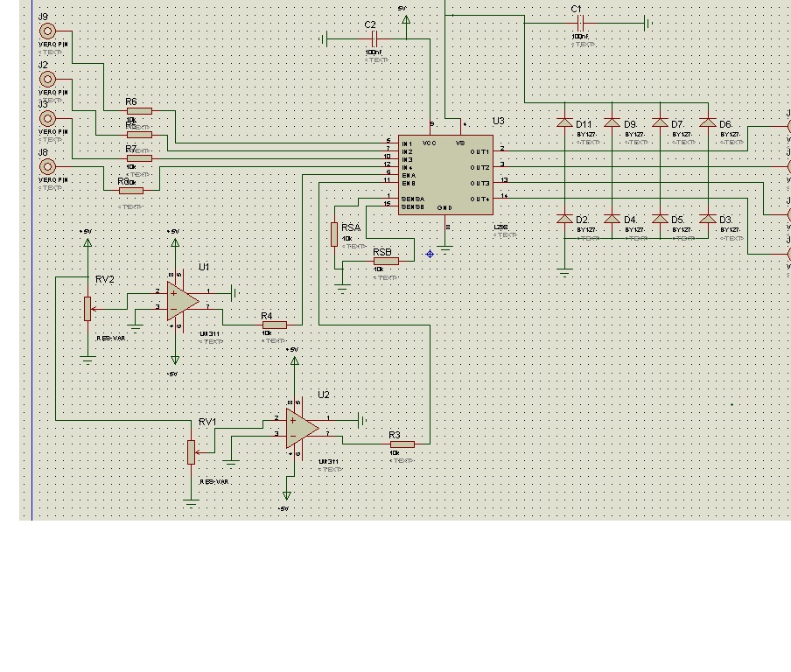Select the J3 vero pin connector

[47, 118]
